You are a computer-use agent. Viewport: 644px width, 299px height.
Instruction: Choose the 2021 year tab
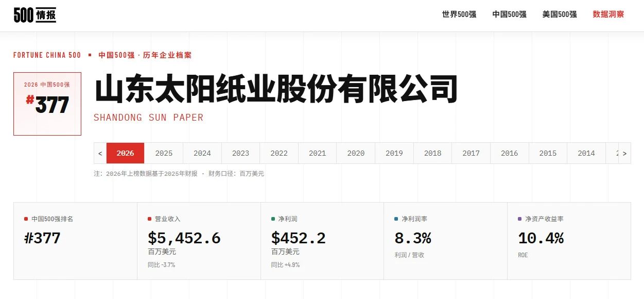click(x=318, y=153)
